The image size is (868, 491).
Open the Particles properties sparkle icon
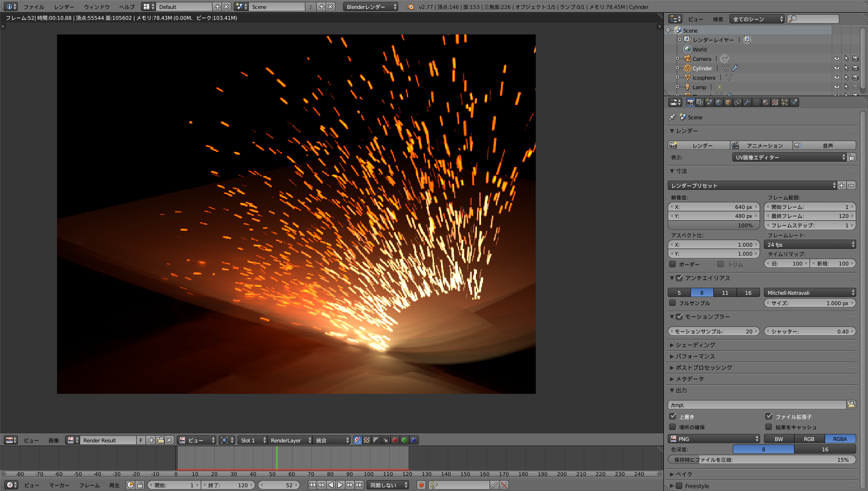tap(785, 102)
